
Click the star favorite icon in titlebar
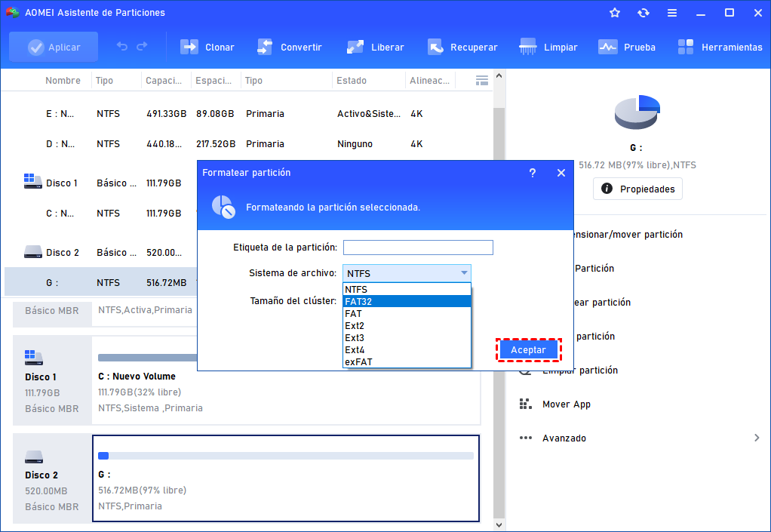[x=614, y=12]
